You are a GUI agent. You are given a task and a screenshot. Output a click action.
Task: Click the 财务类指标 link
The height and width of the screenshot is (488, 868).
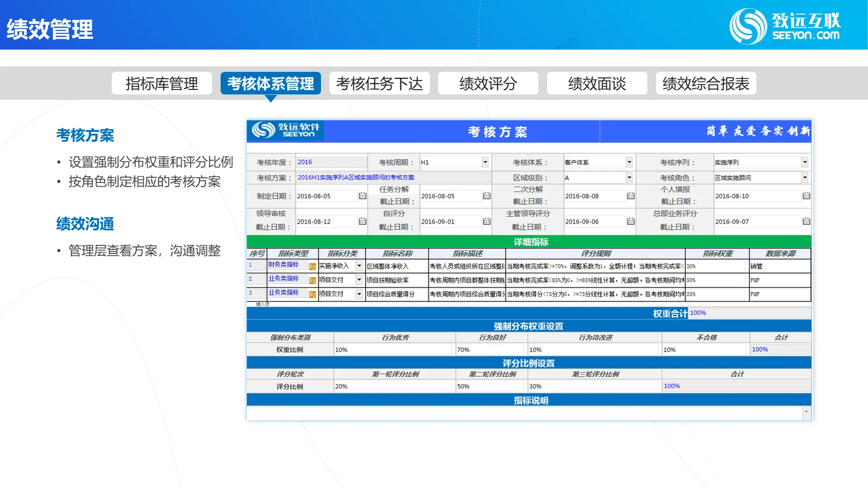pos(283,265)
